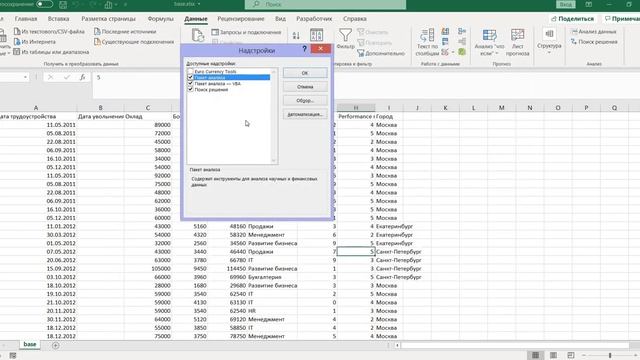Open 'Лист прогноза' forecast sheet
Screen dimensions: 640x360
518,42
